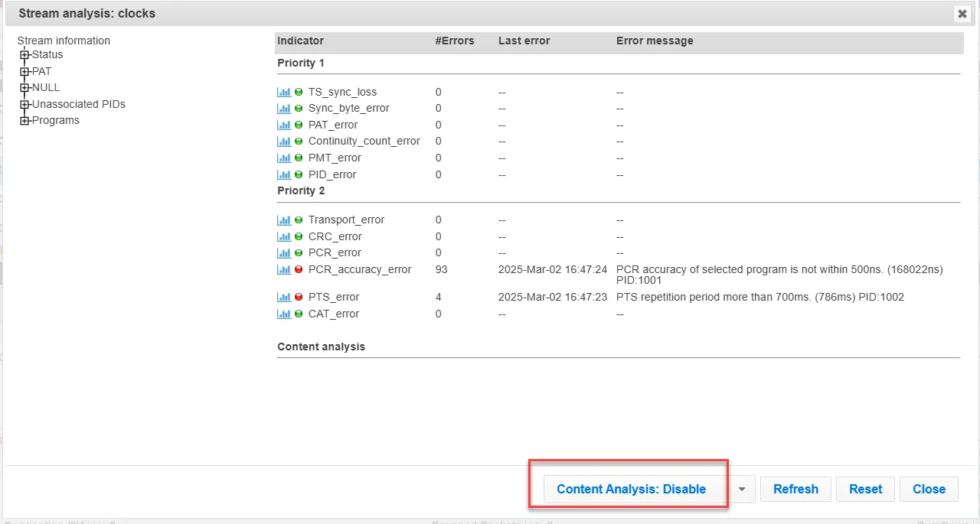The width and height of the screenshot is (980, 524).
Task: Expand the PAT tree node
Action: [24, 71]
